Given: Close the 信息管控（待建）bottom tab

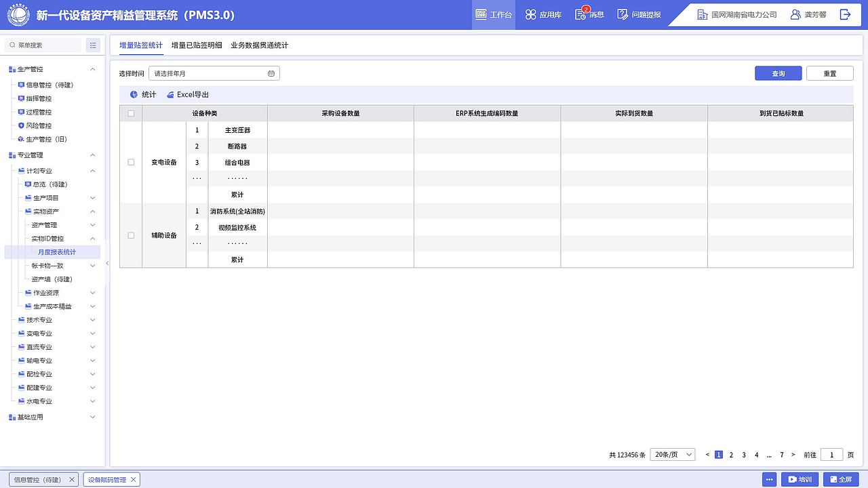Looking at the screenshot, I should 72,480.
